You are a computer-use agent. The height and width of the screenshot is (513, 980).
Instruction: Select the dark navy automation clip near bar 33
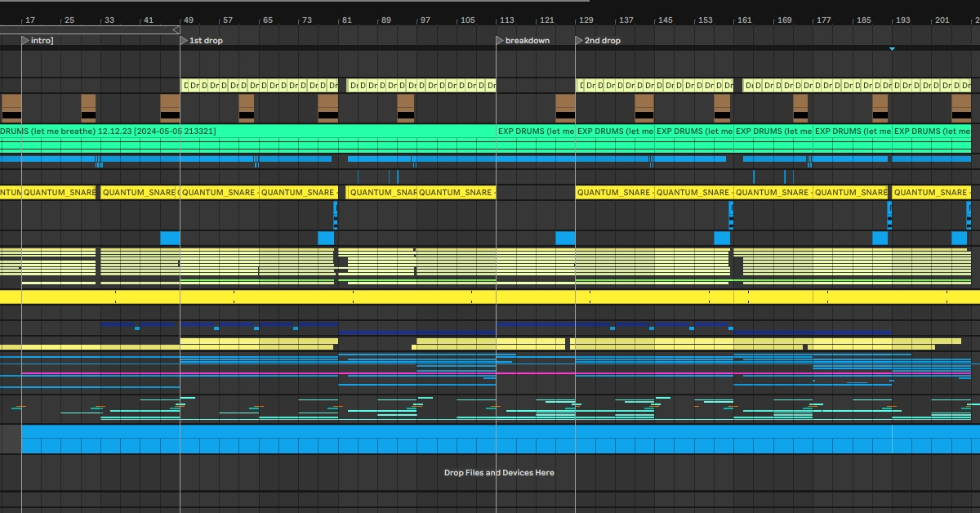pyautogui.click(x=118, y=325)
